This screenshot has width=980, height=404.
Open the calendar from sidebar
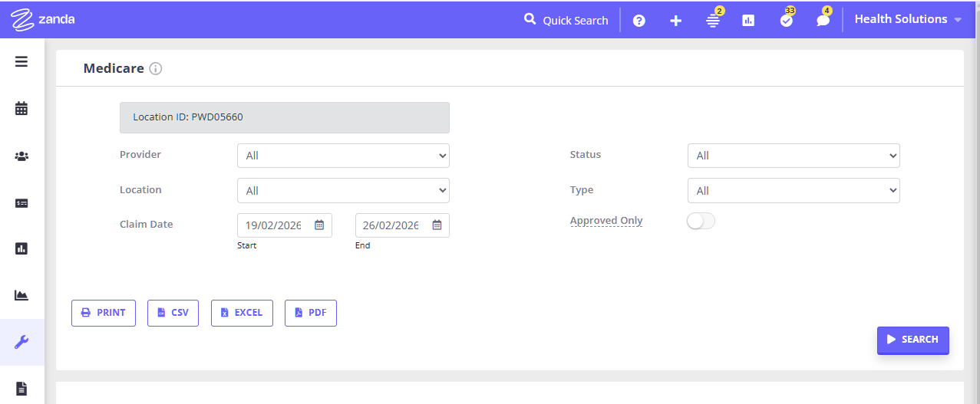pos(21,109)
